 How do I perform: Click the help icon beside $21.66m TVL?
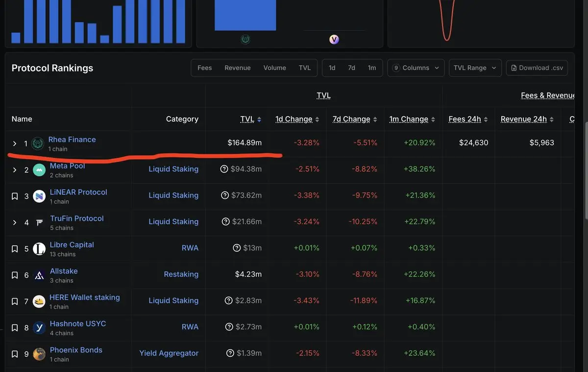point(225,222)
